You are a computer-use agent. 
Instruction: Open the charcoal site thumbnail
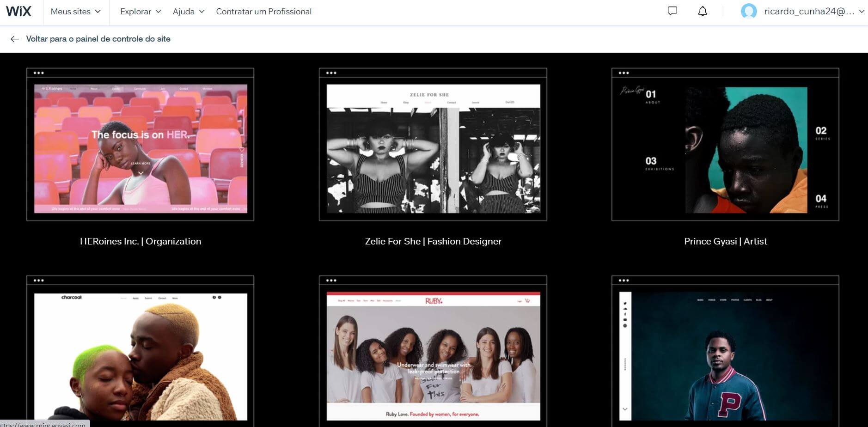point(141,356)
